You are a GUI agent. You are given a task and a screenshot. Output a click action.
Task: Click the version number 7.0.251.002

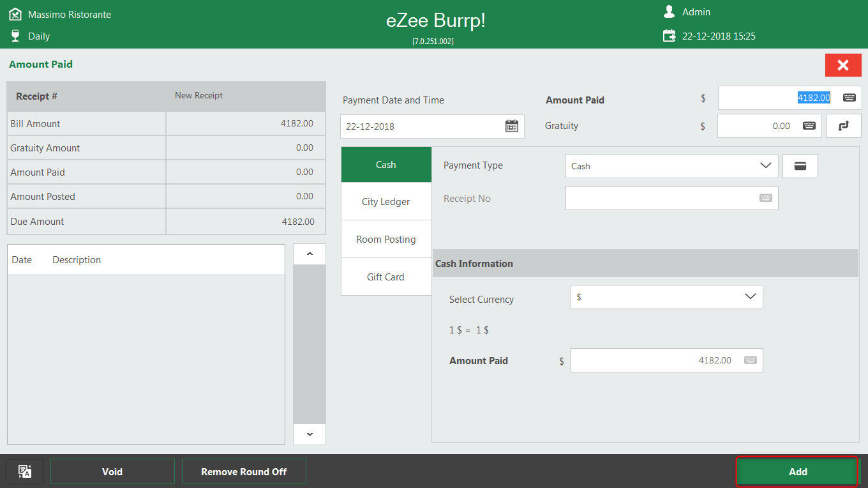[433, 41]
